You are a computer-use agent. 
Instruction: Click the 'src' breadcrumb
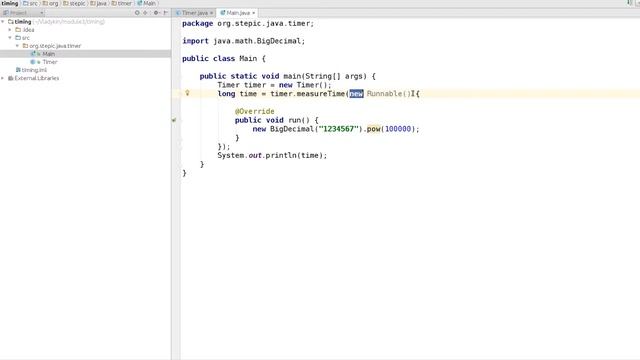pyautogui.click(x=31, y=3)
